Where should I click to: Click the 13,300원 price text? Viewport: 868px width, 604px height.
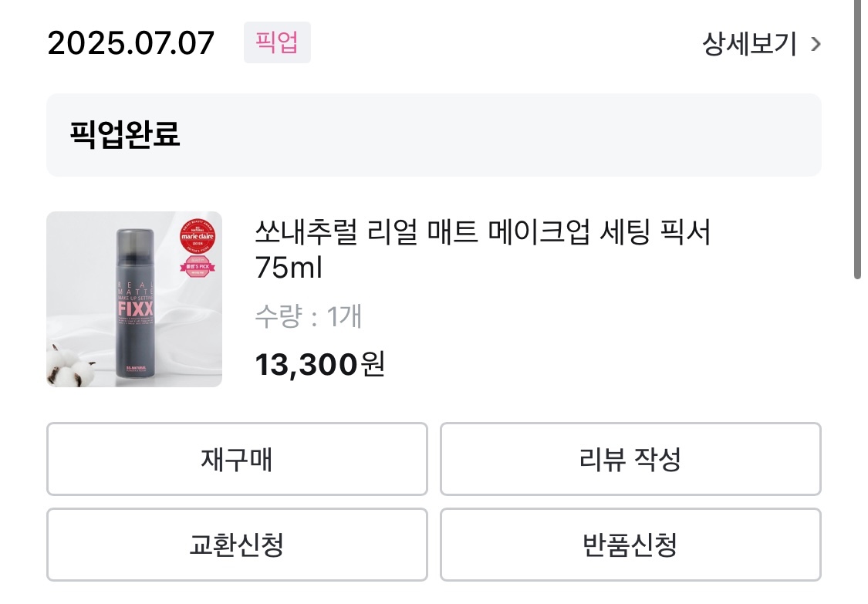pyautogui.click(x=319, y=363)
